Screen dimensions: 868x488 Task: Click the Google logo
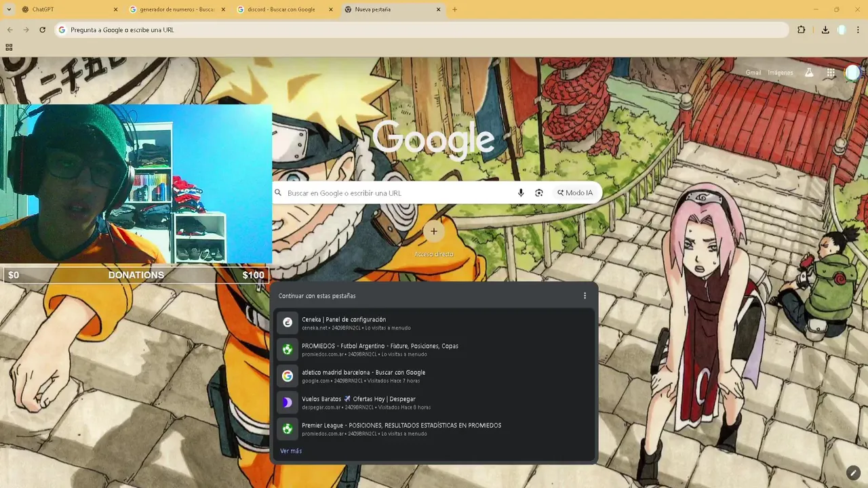433,139
